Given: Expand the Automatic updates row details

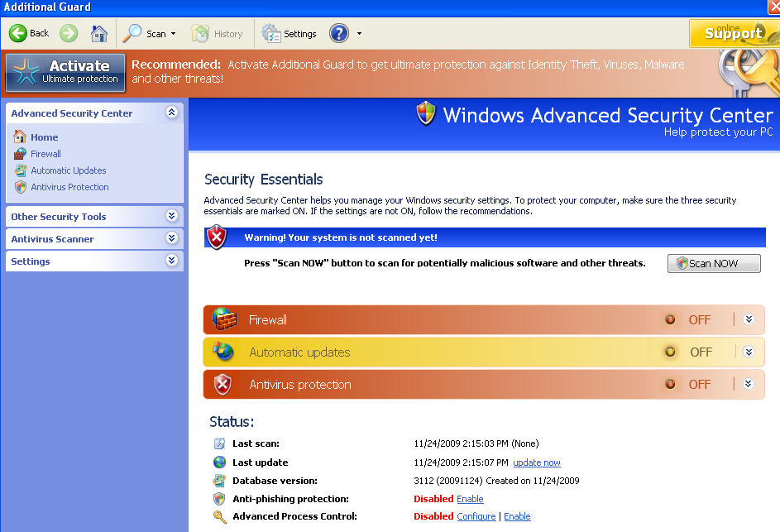Looking at the screenshot, I should 749,352.
